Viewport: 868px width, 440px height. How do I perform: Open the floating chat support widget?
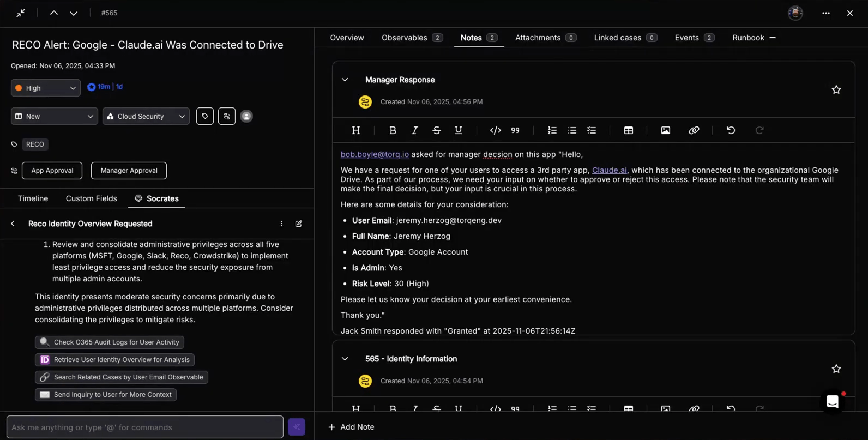(832, 402)
